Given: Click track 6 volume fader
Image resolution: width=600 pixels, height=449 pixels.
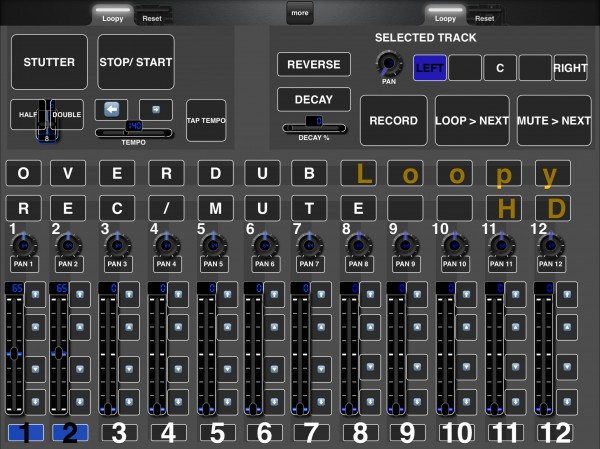Looking at the screenshot, I should (253, 353).
